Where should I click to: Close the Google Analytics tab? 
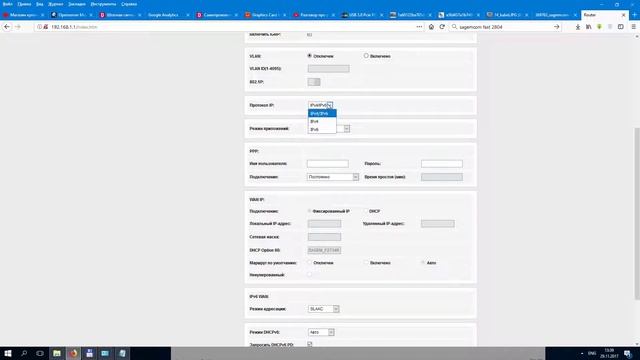(x=188, y=15)
